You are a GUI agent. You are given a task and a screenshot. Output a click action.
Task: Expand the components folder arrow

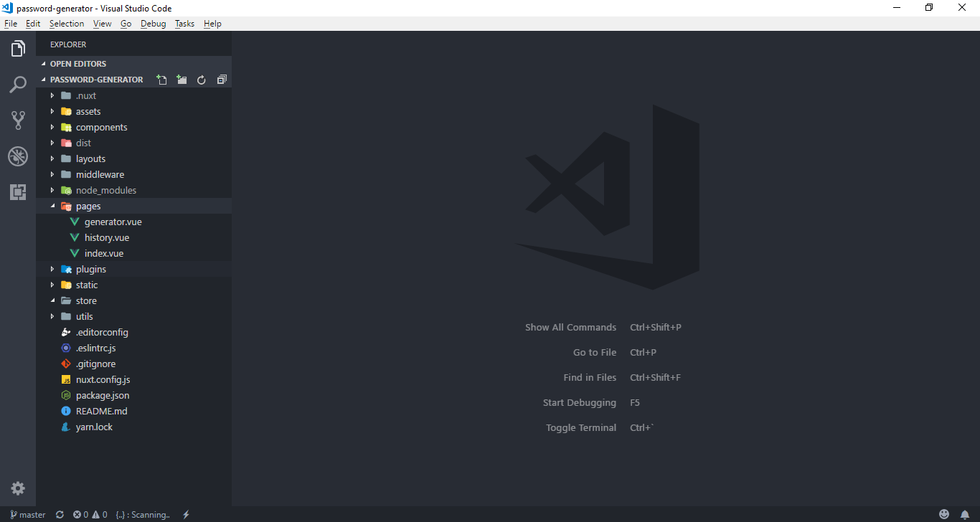point(52,127)
